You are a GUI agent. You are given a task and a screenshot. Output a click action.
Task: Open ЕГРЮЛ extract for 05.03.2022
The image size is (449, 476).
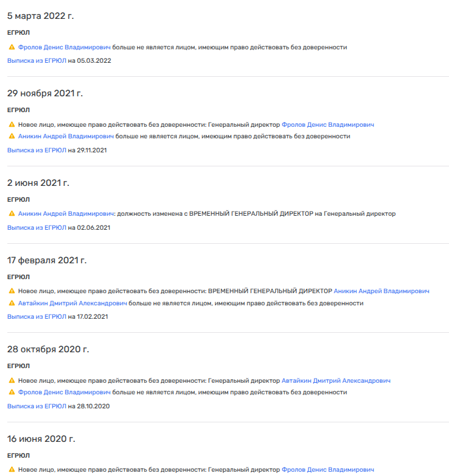[x=37, y=61]
